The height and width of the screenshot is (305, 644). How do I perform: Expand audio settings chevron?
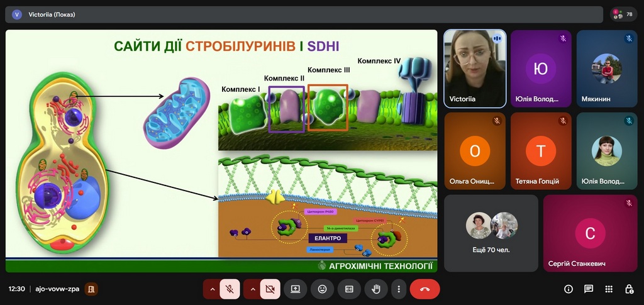coord(212,289)
